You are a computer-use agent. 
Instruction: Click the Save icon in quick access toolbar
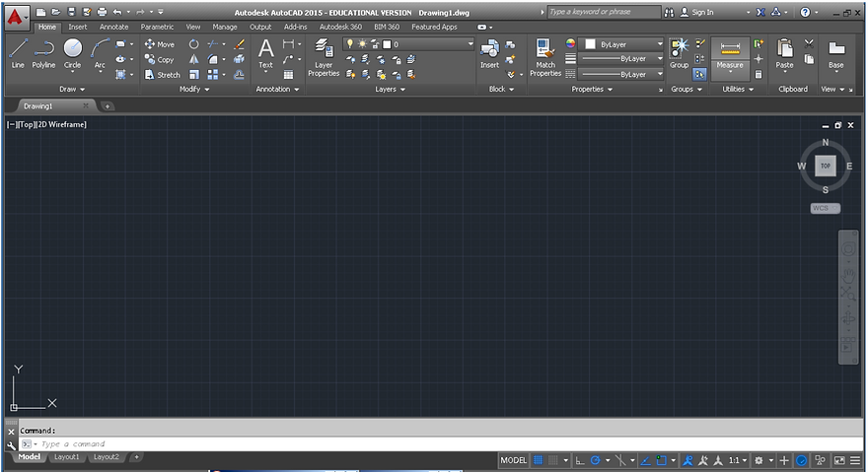pos(71,12)
